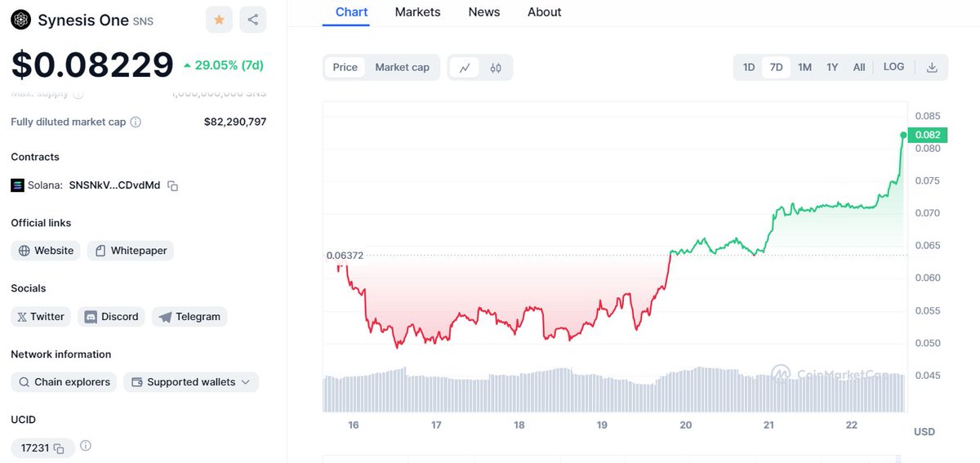
Task: Switch to candlestick chart view
Action: click(x=496, y=68)
